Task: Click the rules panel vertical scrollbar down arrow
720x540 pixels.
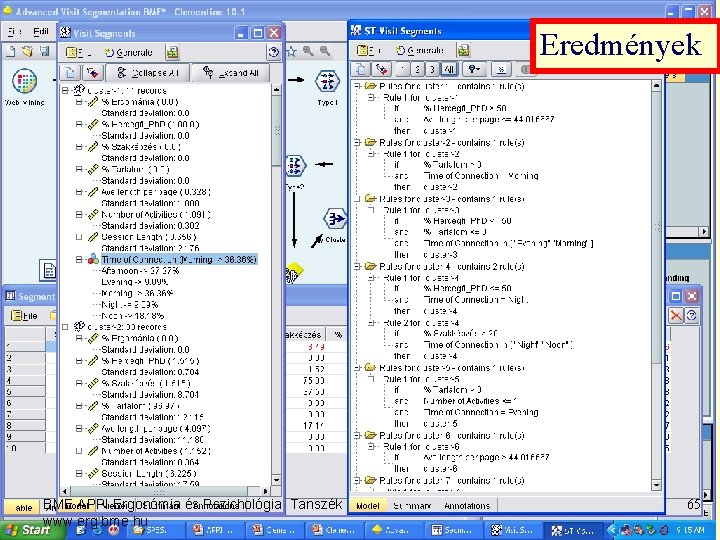Action: click(656, 484)
